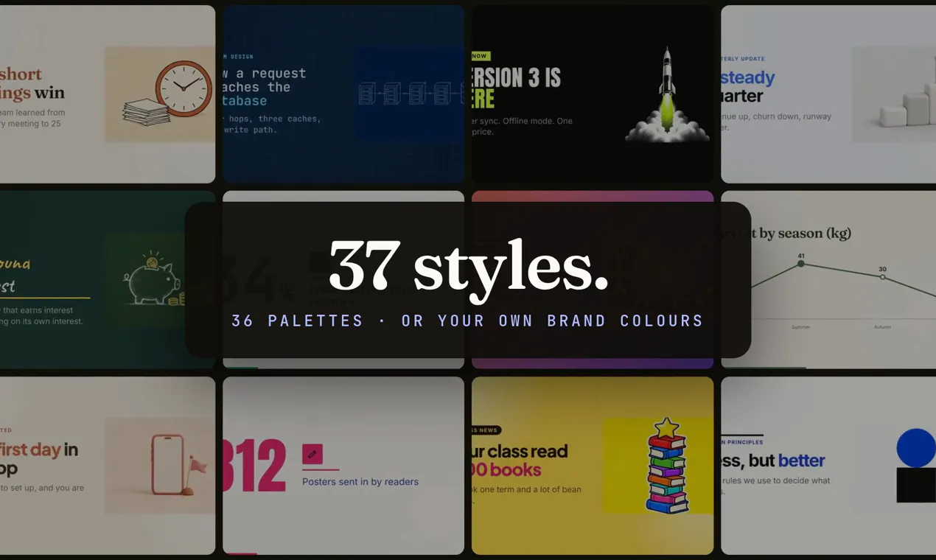Open the 'less, but better' slide thumbnail

coord(828,466)
